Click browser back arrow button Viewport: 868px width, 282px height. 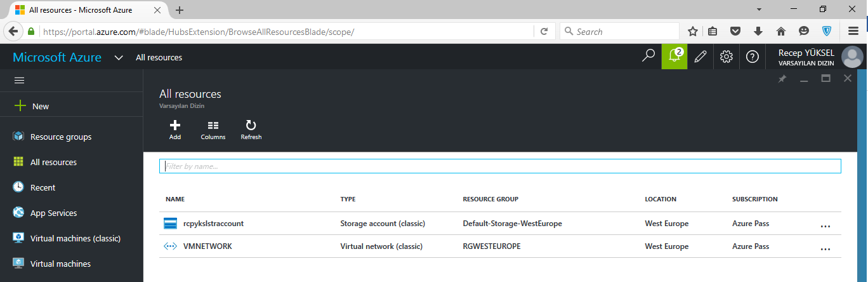[x=13, y=31]
